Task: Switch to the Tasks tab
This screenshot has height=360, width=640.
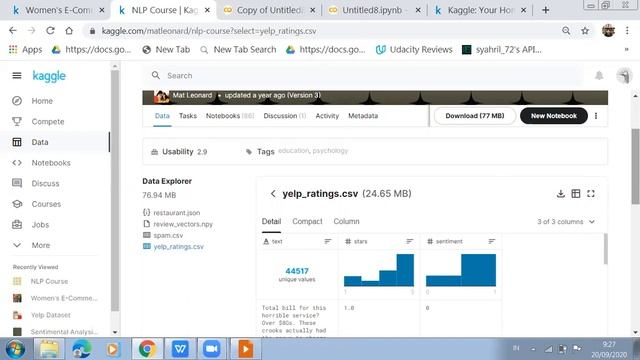Action: coord(188,116)
